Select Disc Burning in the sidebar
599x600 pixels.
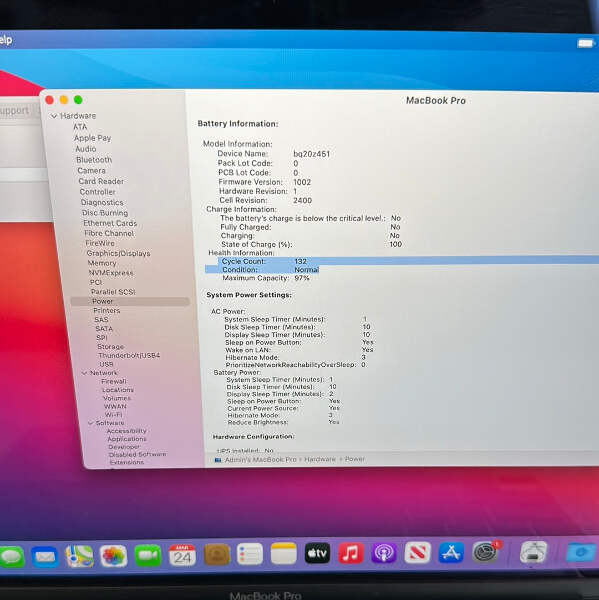[105, 213]
